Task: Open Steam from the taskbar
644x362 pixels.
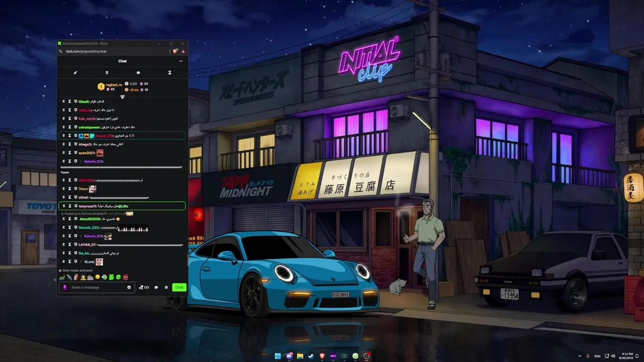Action: tap(311, 356)
